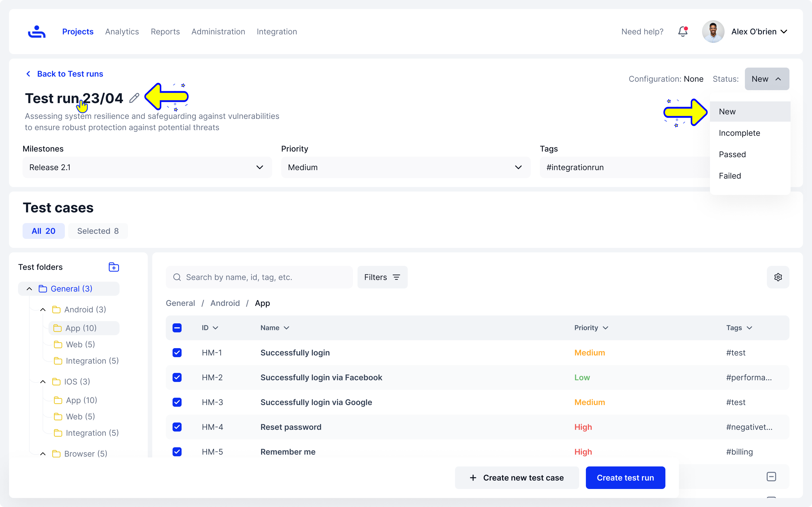The height and width of the screenshot is (507, 812).
Task: Click the Create test run button
Action: pyautogui.click(x=625, y=477)
